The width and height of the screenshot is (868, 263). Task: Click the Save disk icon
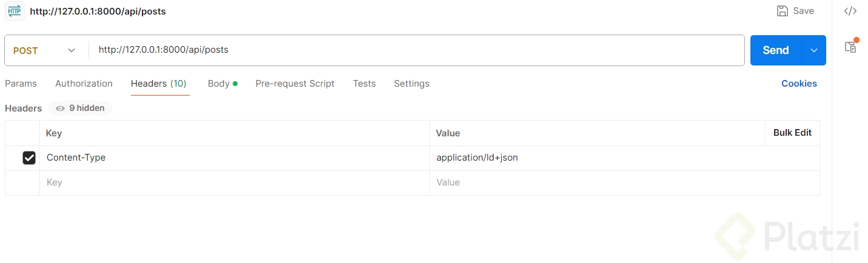(x=783, y=11)
